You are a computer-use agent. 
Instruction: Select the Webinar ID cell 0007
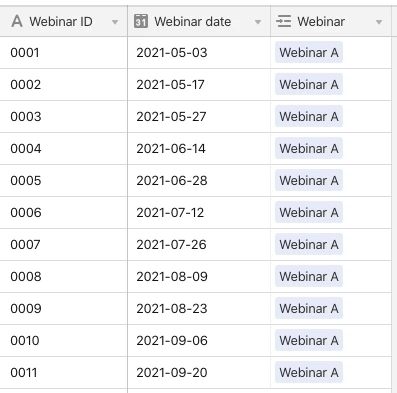pyautogui.click(x=64, y=245)
